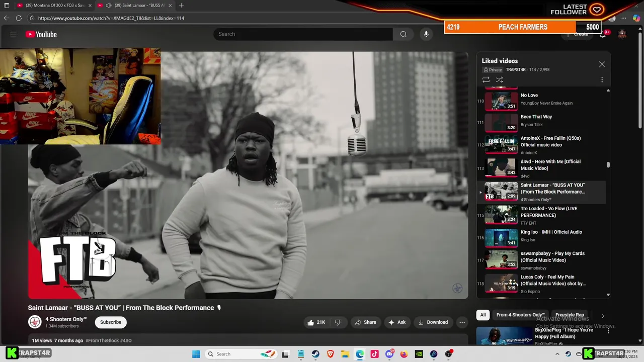Screen dimensions: 644x362
Task: Open more actions three-dot menu
Action: click(462, 322)
